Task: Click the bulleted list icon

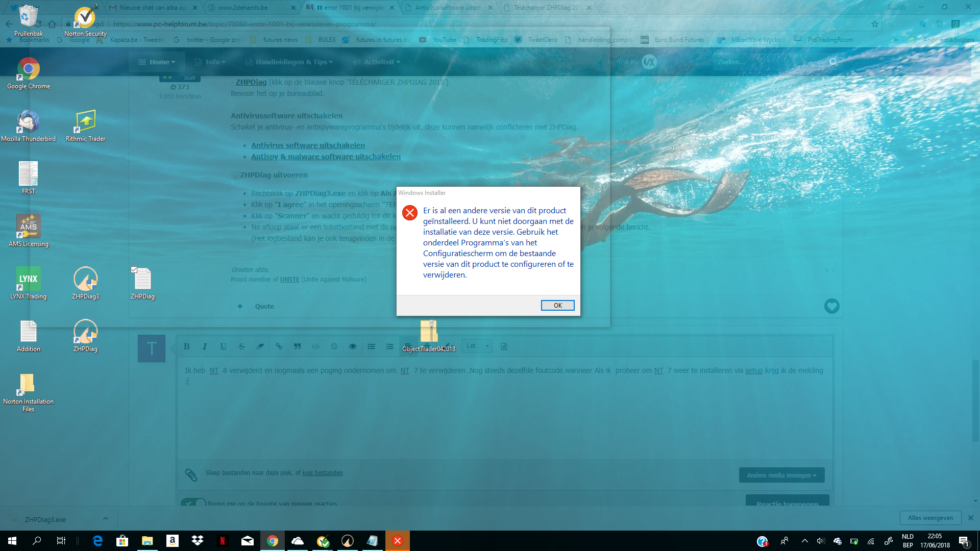Action: click(x=371, y=346)
